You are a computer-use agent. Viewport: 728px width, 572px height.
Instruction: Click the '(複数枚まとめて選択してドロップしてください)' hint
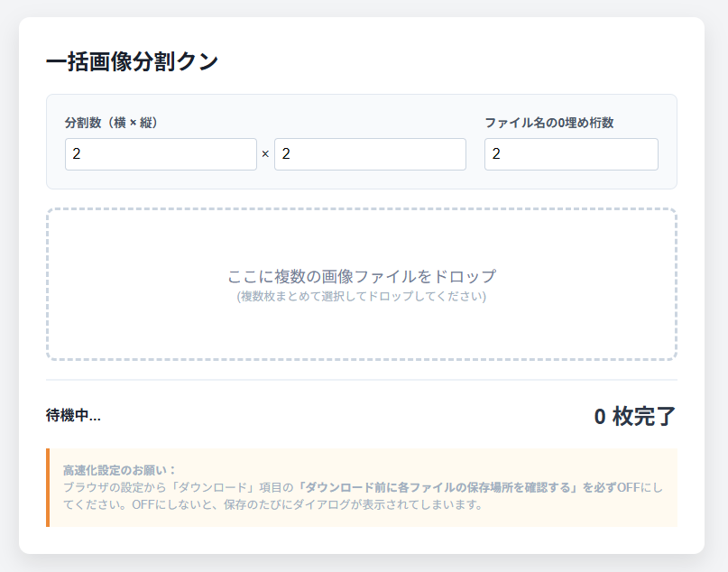coord(361,296)
